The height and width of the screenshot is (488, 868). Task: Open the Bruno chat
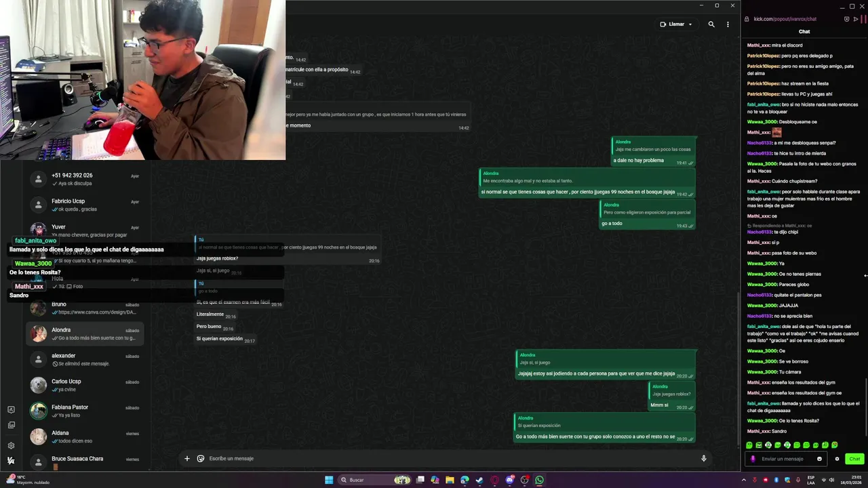[x=85, y=308]
